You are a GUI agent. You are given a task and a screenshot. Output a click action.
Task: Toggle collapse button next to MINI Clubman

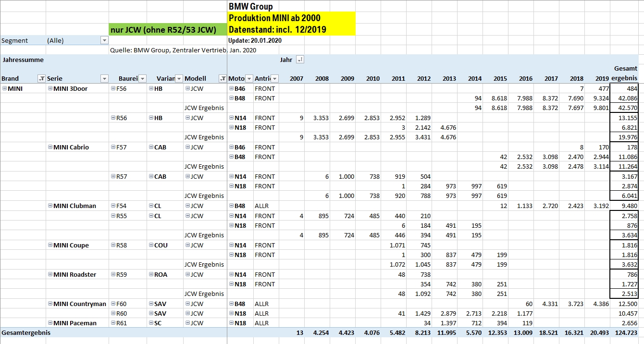tap(50, 206)
